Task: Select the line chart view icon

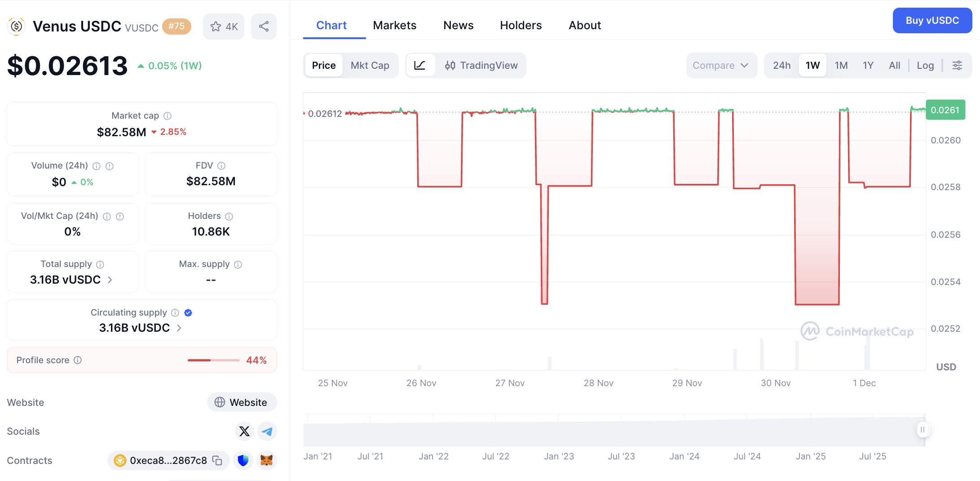Action: [x=420, y=66]
